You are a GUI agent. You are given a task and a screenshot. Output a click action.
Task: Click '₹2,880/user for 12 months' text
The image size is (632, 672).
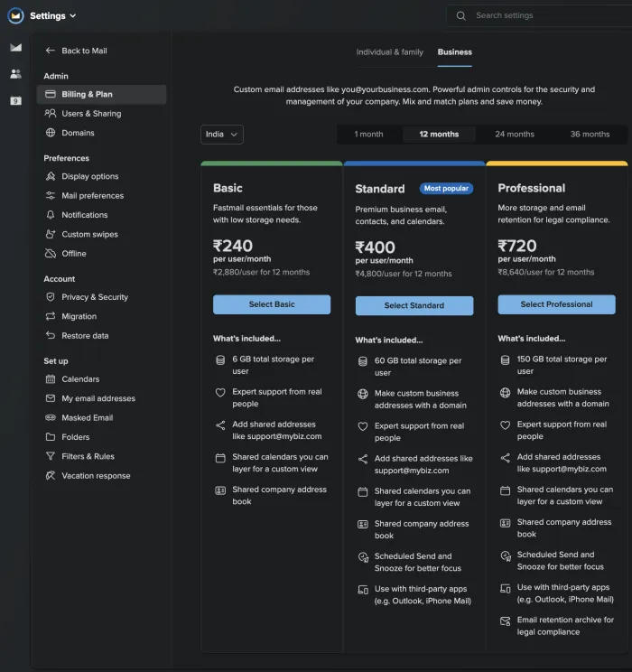click(261, 272)
